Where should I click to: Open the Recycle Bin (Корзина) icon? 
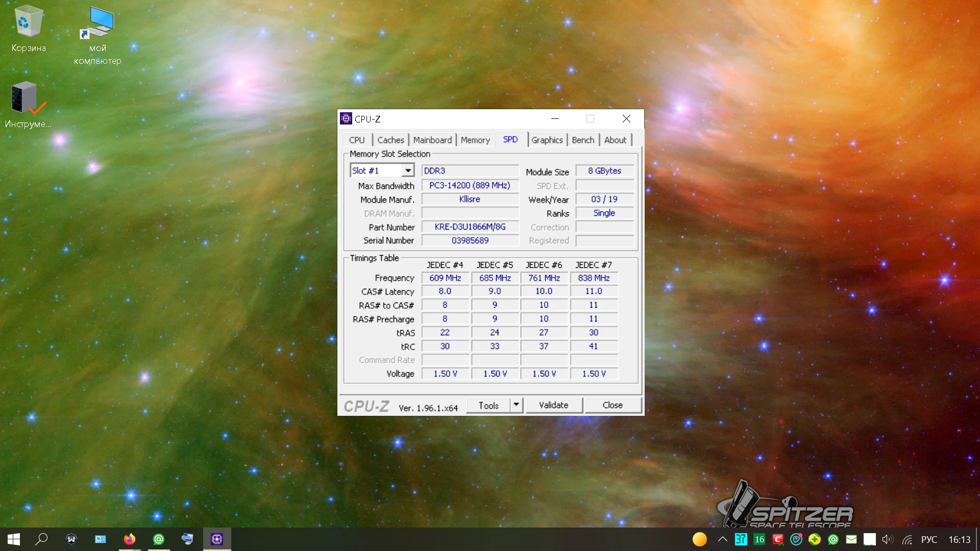coord(29,29)
